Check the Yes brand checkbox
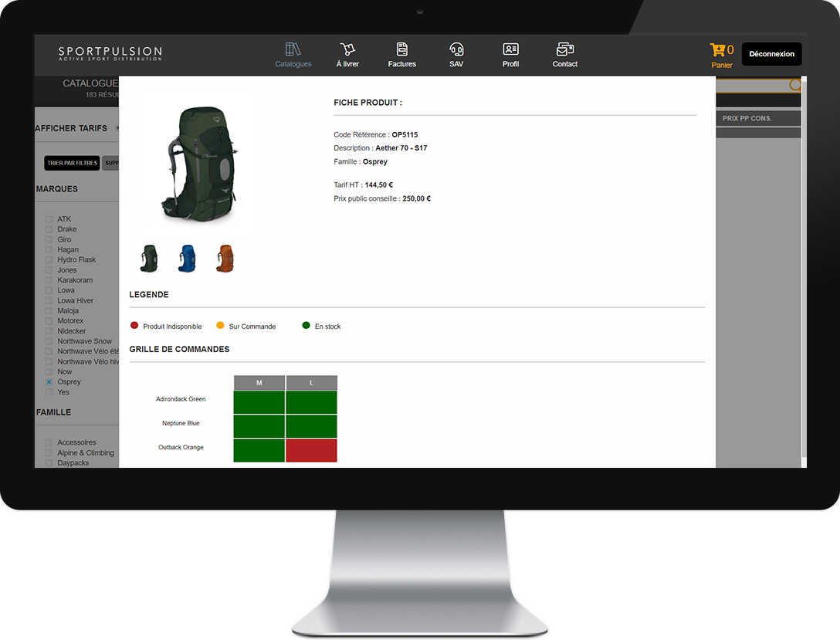The image size is (840, 640). 49,392
